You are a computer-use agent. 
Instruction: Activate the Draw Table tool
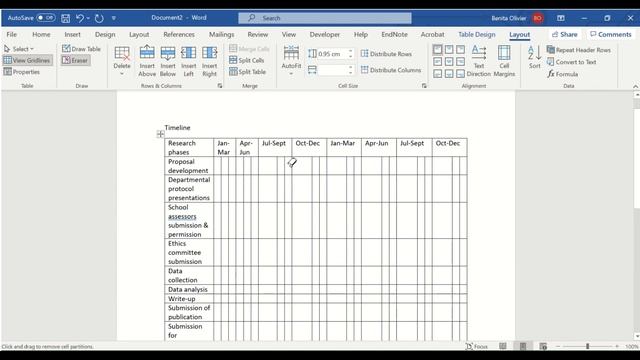[x=81, y=49]
